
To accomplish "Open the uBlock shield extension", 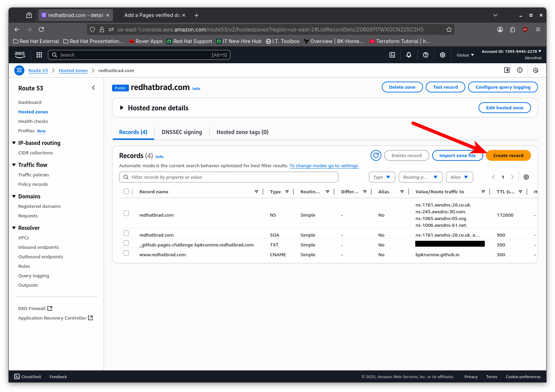I will point(525,29).
